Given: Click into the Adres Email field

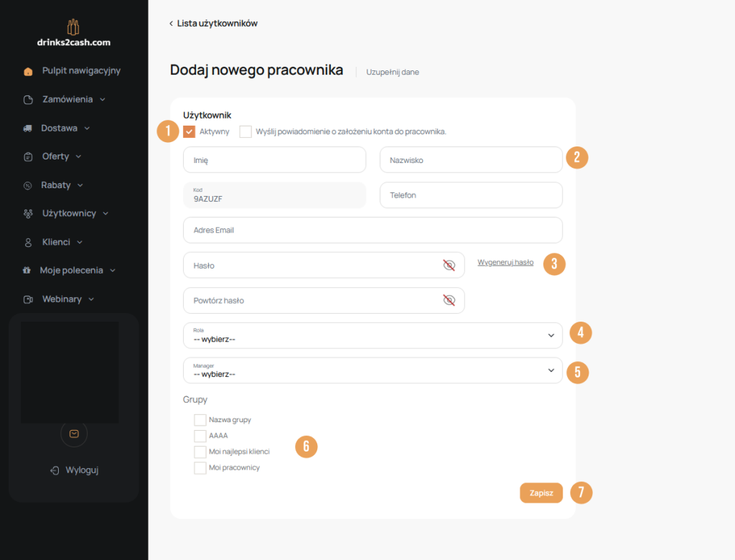Looking at the screenshot, I should pos(373,230).
